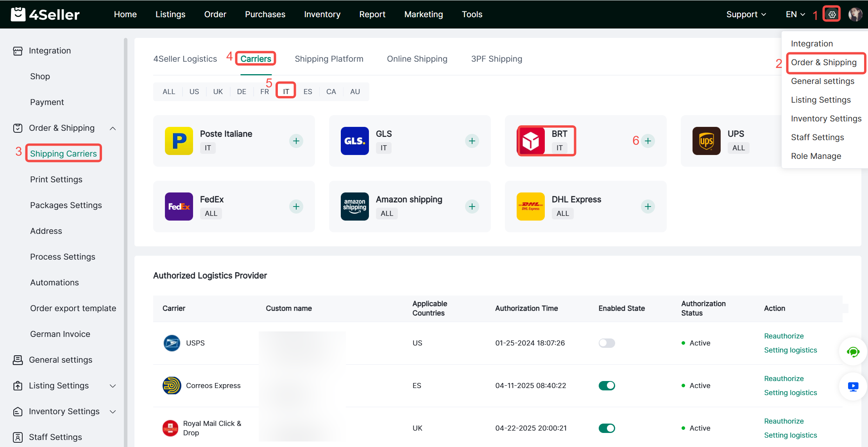The width and height of the screenshot is (868, 447).
Task: Click Reauthorize link for USPS
Action: (784, 336)
